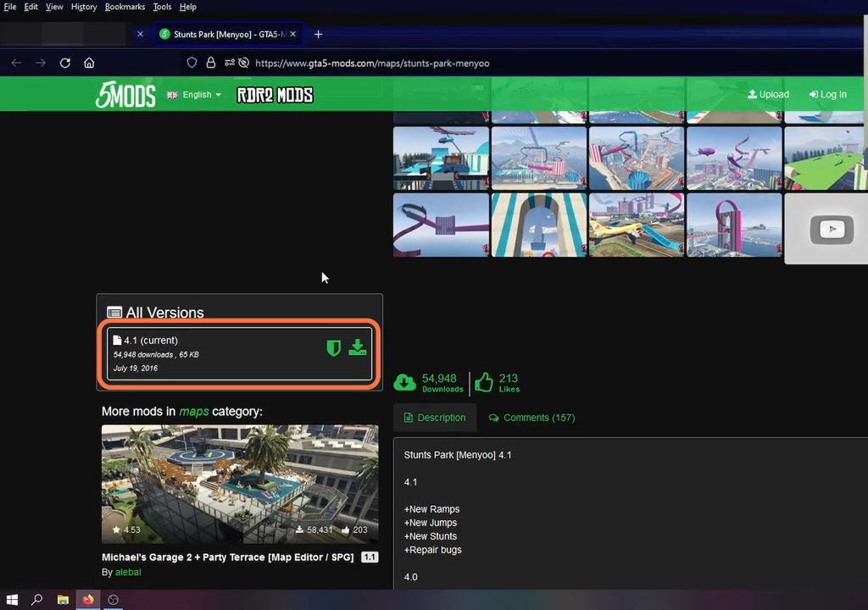The width and height of the screenshot is (868, 610).
Task: Go back to previous page
Action: coord(16,63)
